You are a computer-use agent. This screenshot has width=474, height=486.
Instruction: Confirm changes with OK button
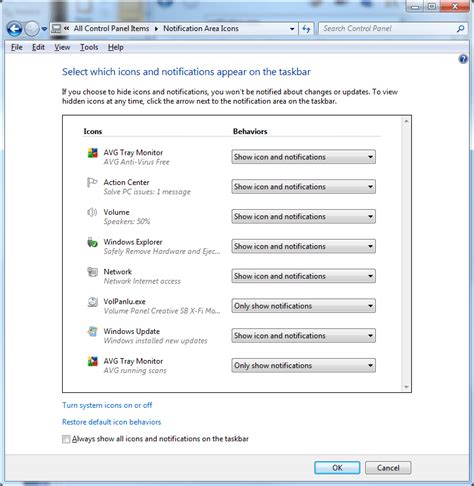pos(337,468)
